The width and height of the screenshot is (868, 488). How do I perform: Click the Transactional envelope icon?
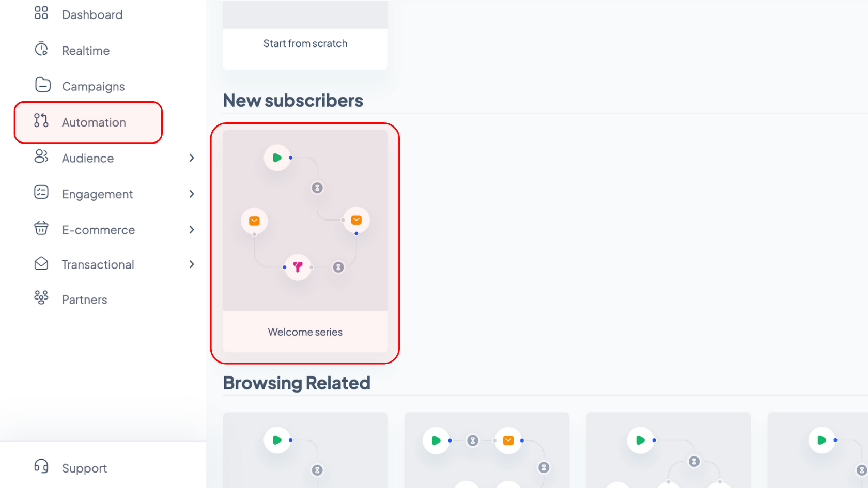41,263
